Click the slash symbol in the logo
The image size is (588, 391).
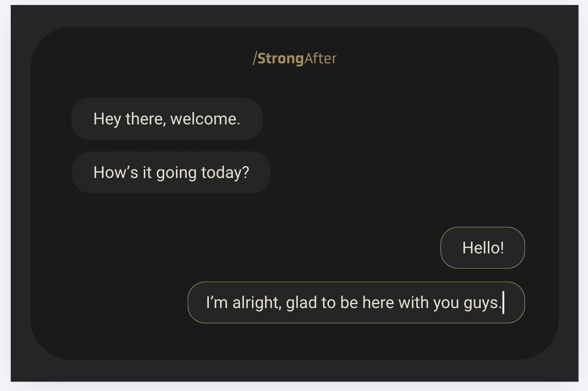coord(255,59)
